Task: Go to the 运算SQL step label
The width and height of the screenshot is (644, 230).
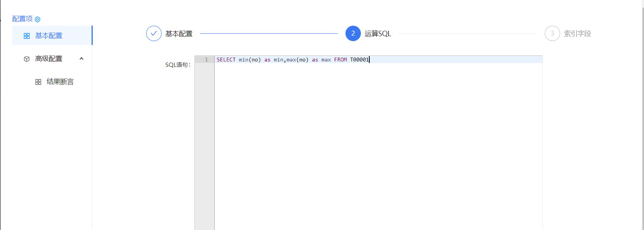Action: [377, 34]
